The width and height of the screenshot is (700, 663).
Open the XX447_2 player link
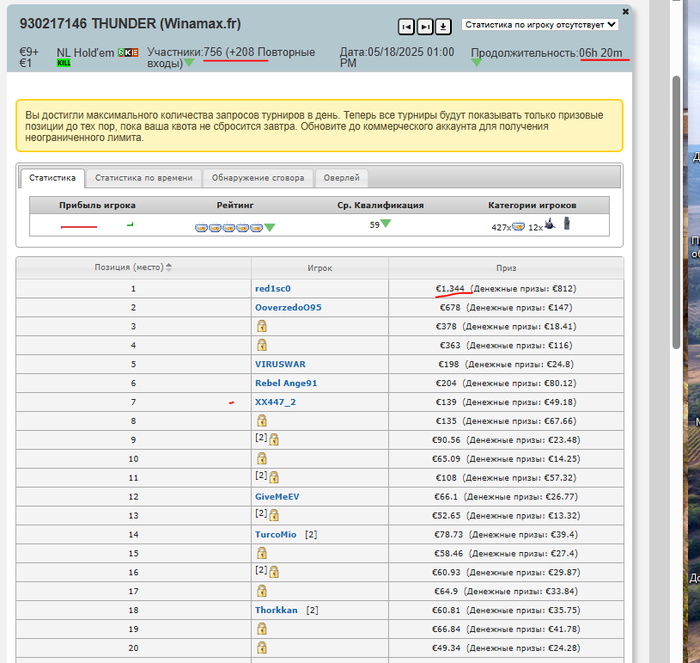click(x=275, y=402)
